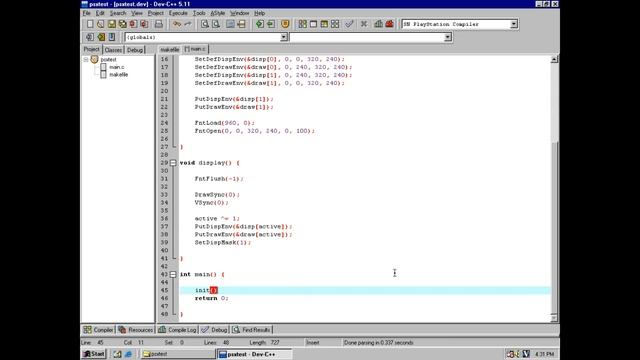
Task: Open the Edit menu
Action: coord(100,13)
